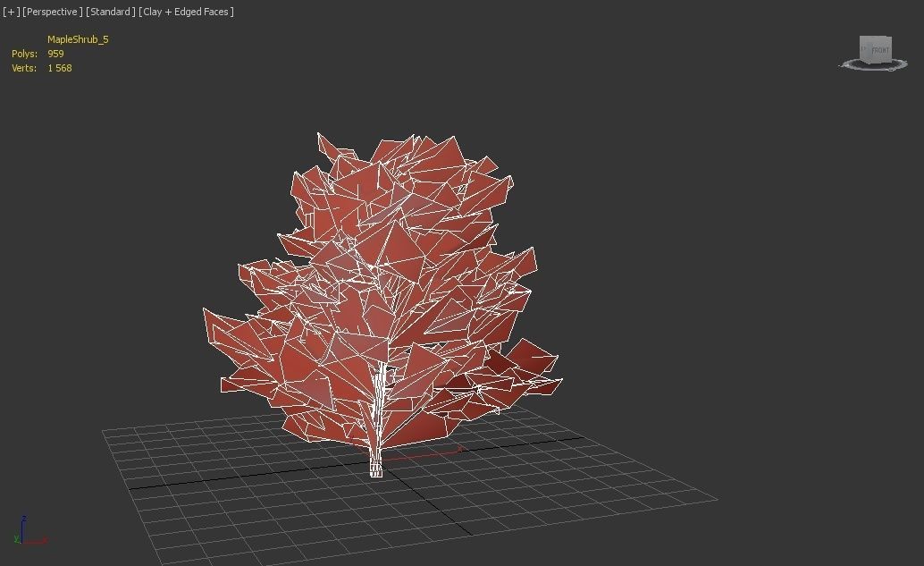
Task: Click the FRONT face of the ViewCube
Action: (x=879, y=48)
